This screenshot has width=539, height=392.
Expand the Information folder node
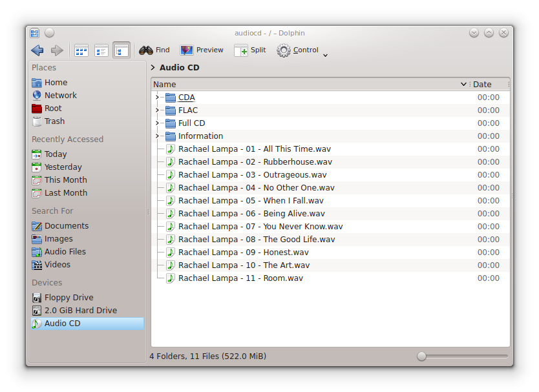[157, 136]
